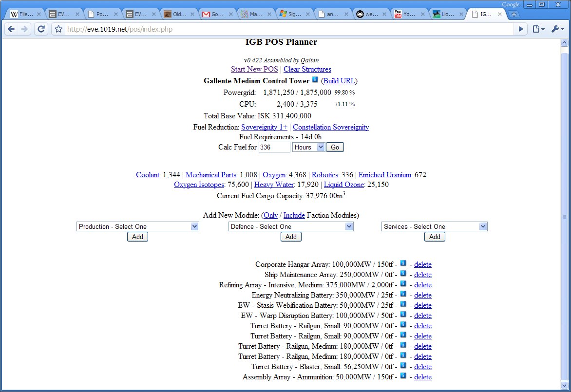Click the Only faction modules link
This screenshot has height=392, width=571.
point(270,215)
